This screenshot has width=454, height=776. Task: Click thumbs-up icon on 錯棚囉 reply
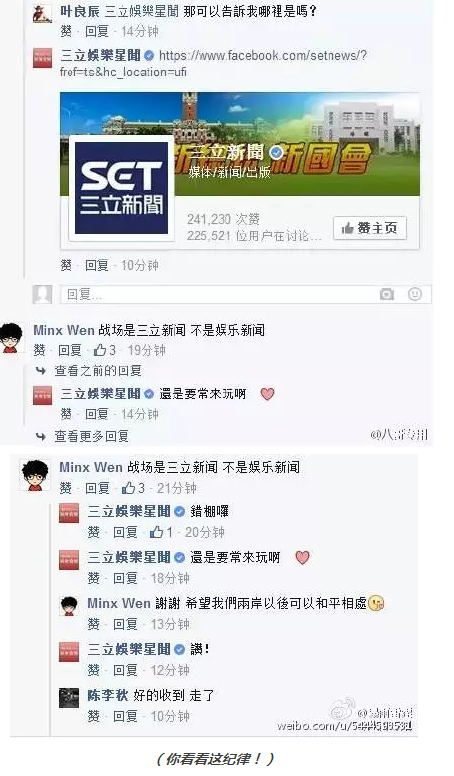pos(156,532)
